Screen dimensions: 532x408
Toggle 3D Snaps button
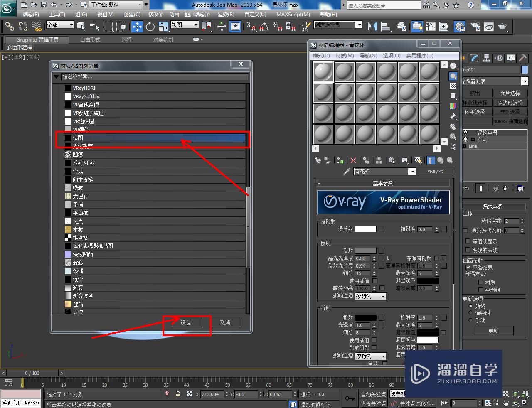(x=251, y=27)
